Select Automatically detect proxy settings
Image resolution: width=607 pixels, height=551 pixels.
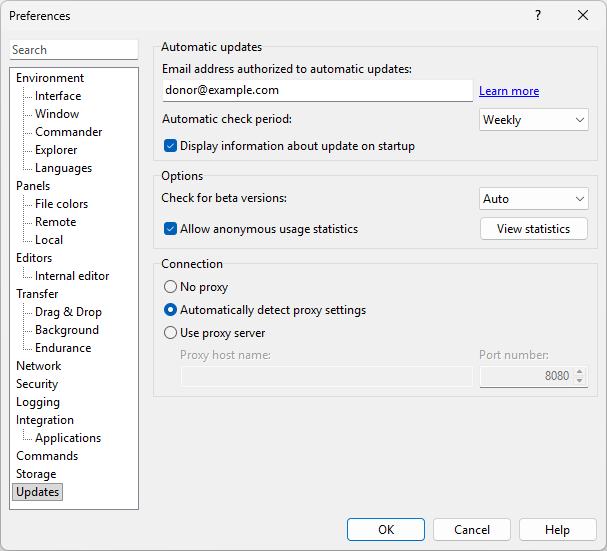point(171,310)
